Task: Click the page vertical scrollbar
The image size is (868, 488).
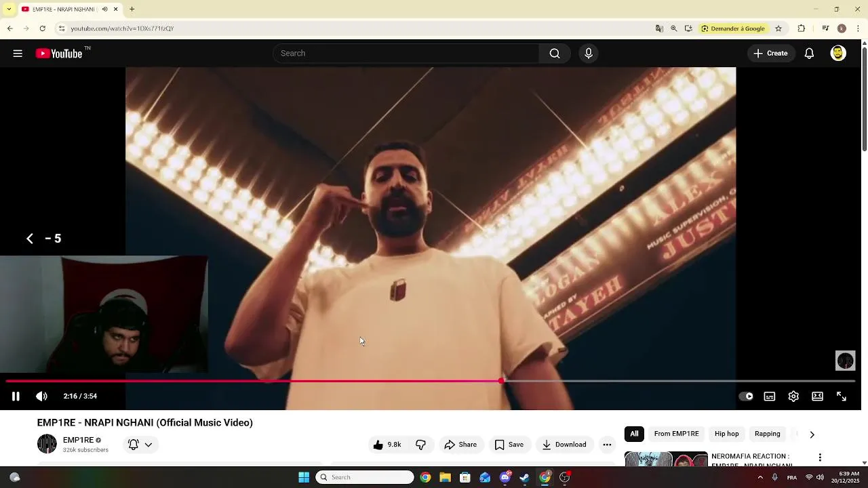Action: [x=864, y=99]
